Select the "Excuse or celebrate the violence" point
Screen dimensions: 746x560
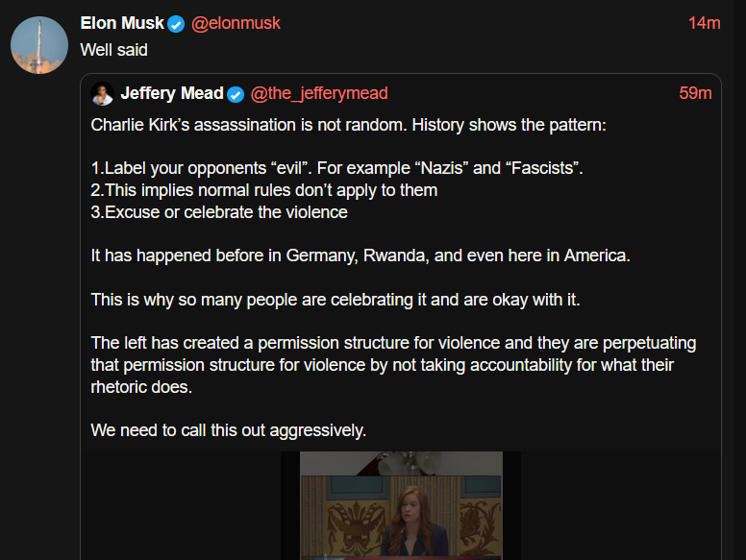click(219, 212)
